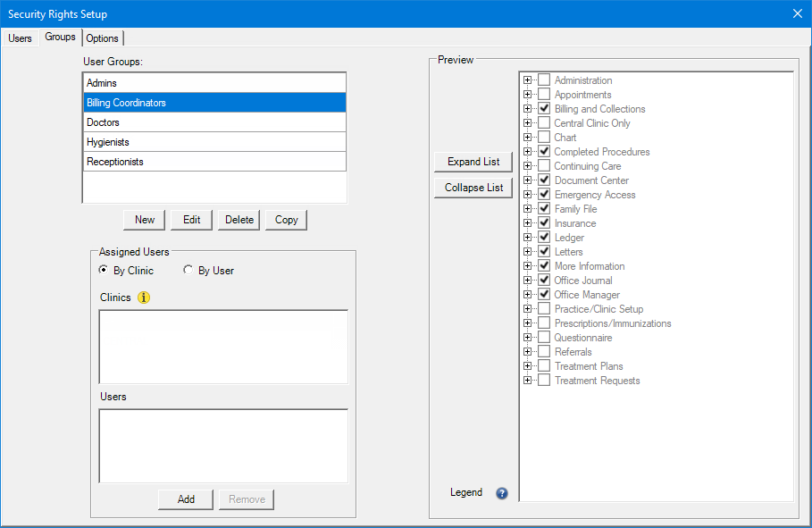Expand the Appointments tree node
The image size is (812, 528).
tap(527, 95)
